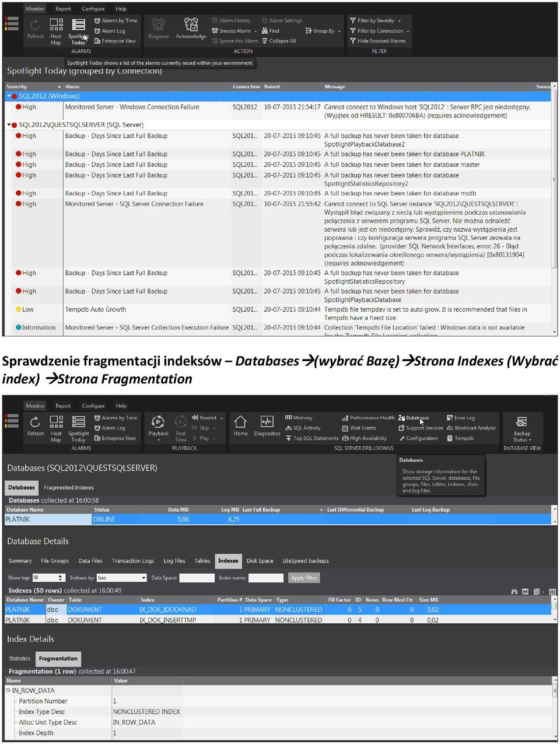
Task: Open Alarm History
Action: [x=231, y=20]
